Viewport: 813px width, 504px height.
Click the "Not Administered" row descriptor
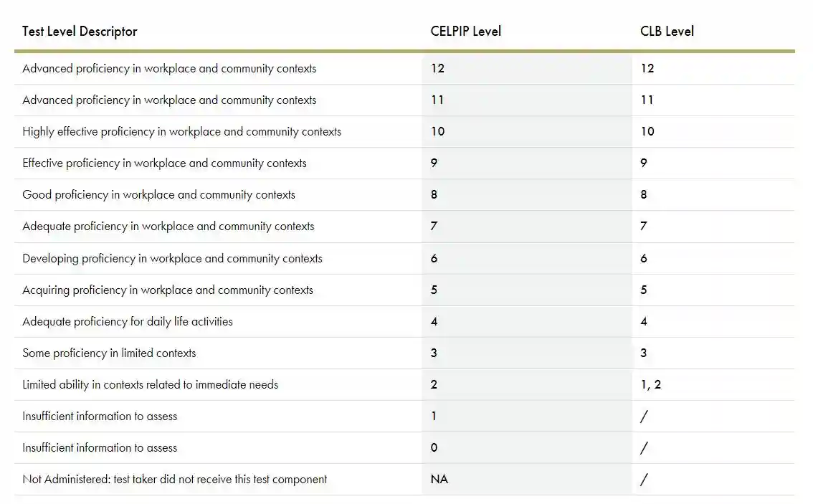tap(174, 480)
